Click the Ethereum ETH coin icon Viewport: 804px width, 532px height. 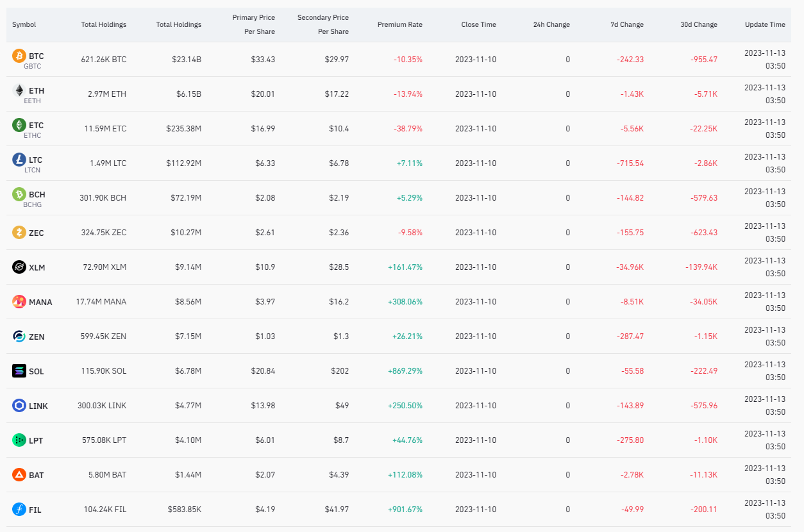[19, 91]
